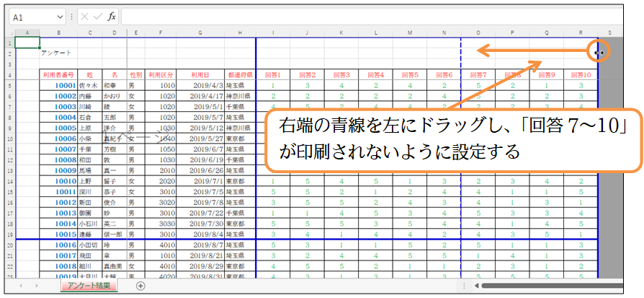Click the 利用区分 header cell

pos(161,75)
